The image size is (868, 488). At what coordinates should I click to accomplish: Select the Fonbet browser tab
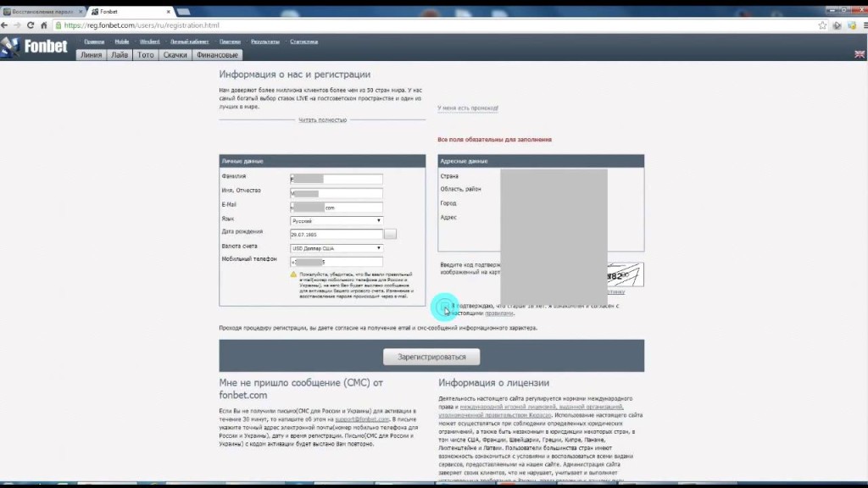tap(130, 12)
